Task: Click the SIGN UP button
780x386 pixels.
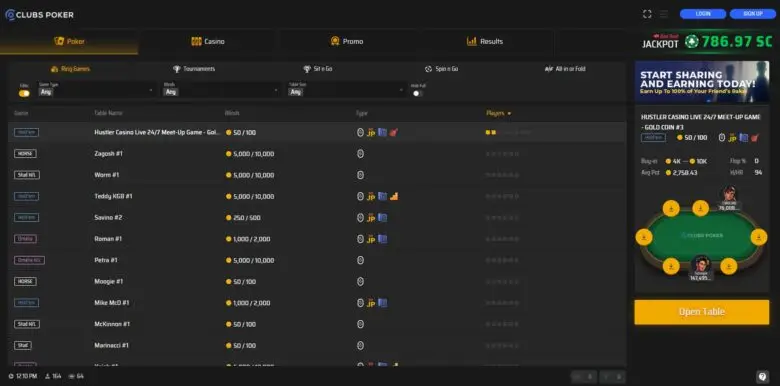Action: tap(753, 14)
